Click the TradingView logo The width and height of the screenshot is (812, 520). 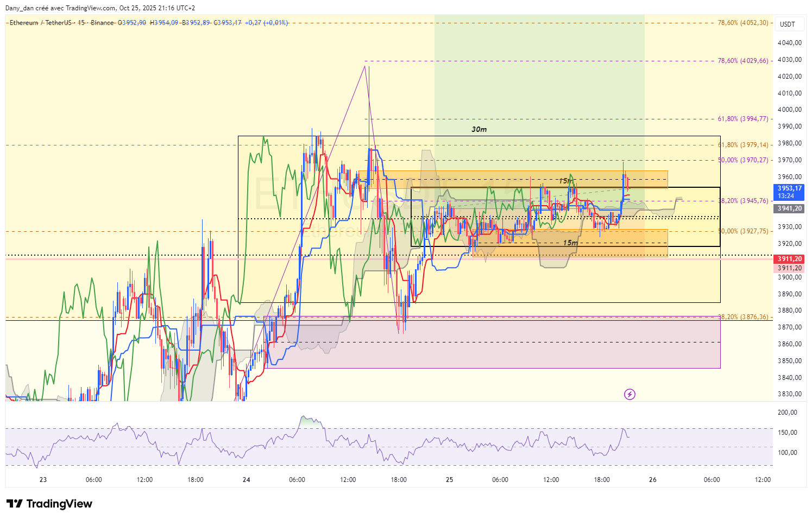[49, 504]
